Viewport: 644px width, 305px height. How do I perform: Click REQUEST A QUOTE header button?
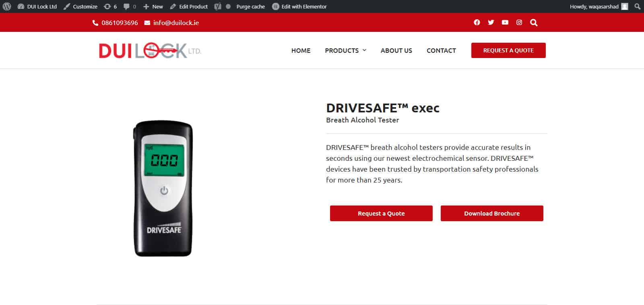coord(508,50)
